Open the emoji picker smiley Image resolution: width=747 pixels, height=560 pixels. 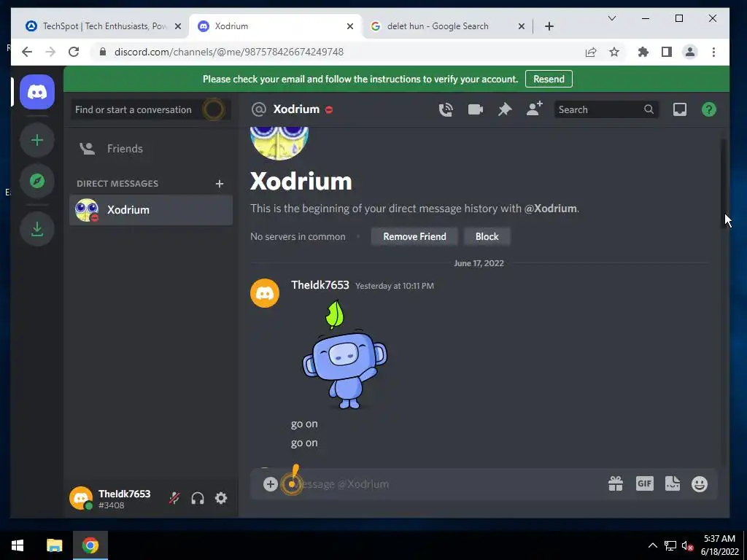coord(700,484)
